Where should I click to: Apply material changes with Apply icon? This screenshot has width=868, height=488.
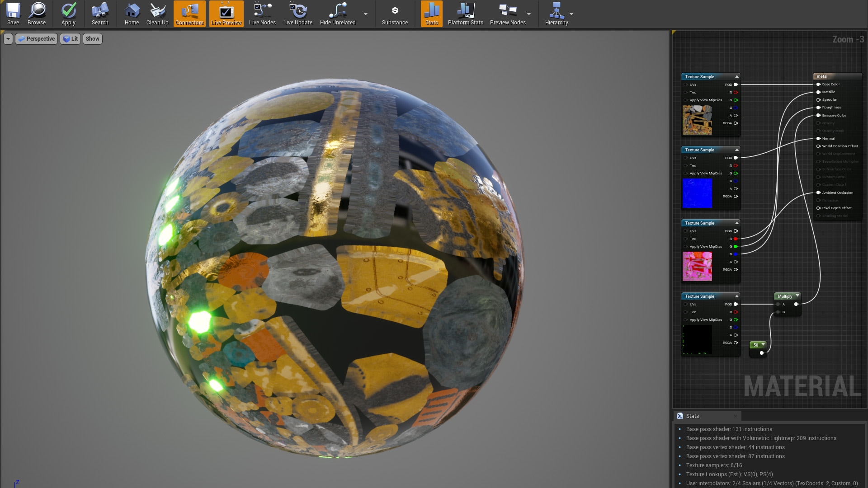(x=68, y=14)
